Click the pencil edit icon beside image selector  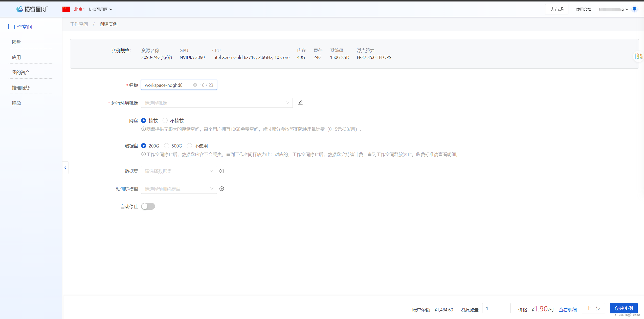click(x=300, y=103)
